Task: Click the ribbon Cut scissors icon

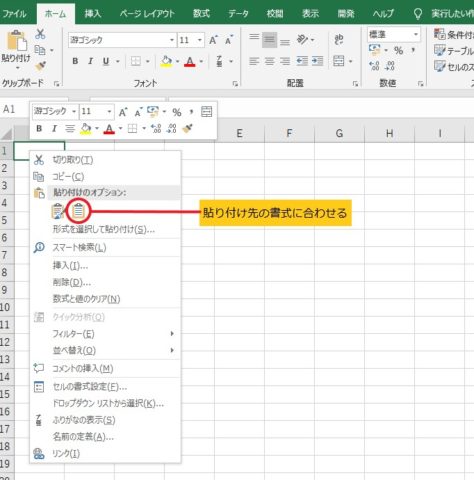Action: tap(40, 34)
